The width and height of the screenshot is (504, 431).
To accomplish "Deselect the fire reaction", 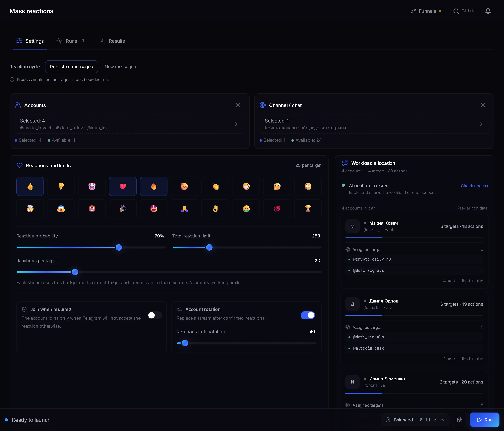I will click(154, 186).
